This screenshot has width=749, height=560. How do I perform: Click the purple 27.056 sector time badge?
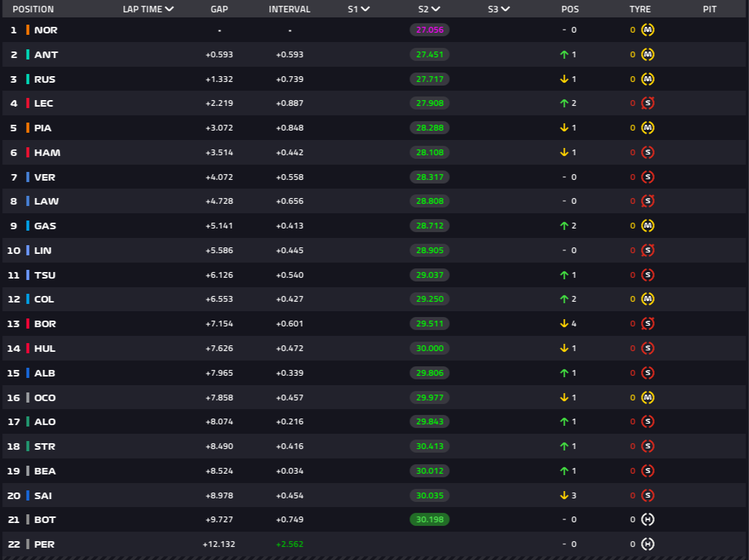tap(430, 30)
